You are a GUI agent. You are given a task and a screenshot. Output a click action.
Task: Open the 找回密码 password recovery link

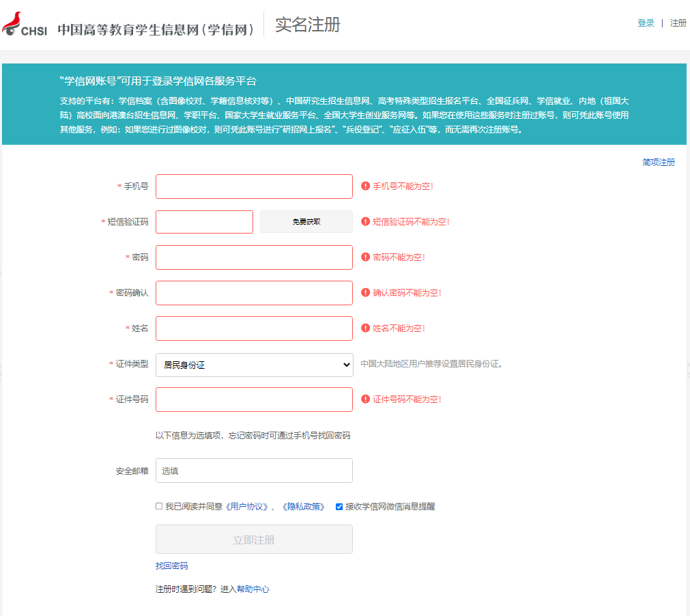171,565
